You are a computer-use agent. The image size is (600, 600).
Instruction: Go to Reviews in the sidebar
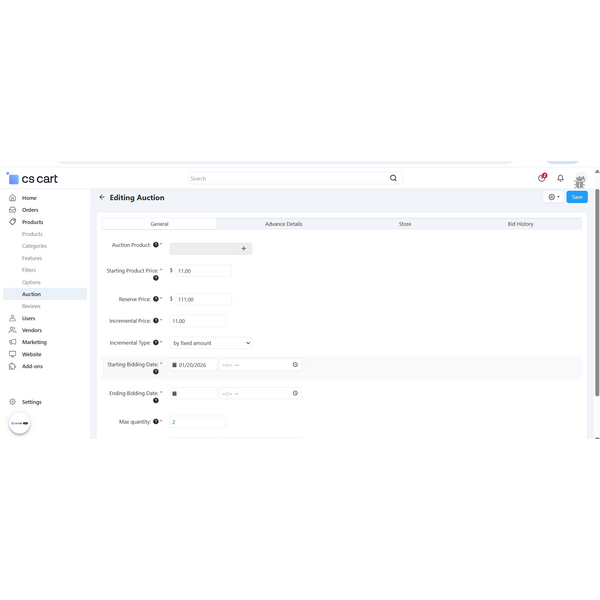[x=31, y=306]
